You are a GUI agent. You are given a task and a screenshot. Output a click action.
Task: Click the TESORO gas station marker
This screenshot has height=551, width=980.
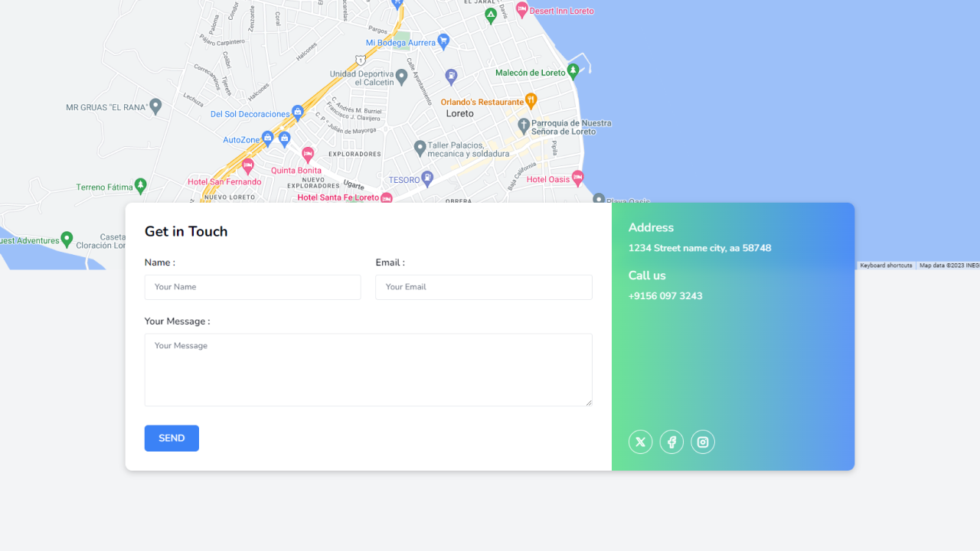428,178
